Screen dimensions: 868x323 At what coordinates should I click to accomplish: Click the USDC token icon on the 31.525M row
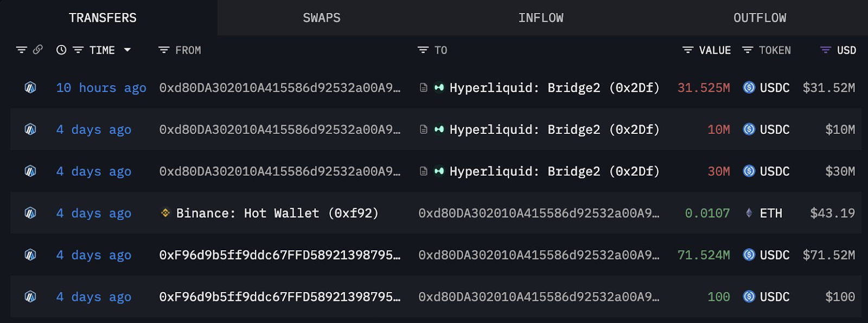[749, 87]
